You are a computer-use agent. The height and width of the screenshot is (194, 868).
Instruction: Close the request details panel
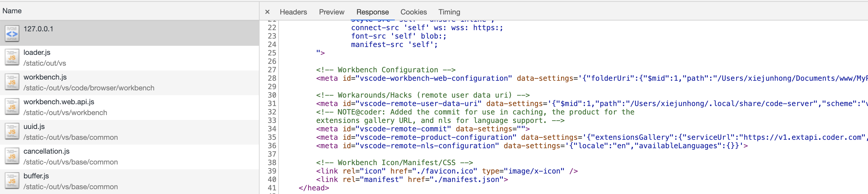pyautogui.click(x=267, y=12)
